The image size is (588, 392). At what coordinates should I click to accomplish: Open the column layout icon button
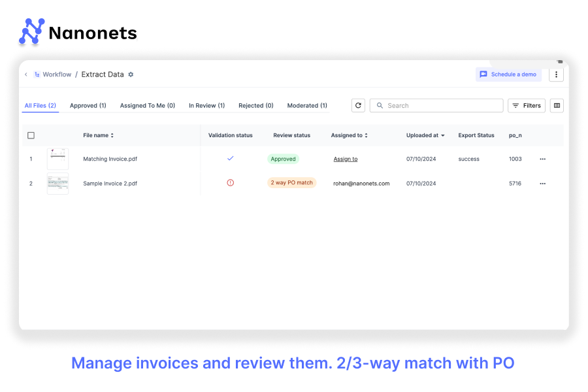pos(557,105)
